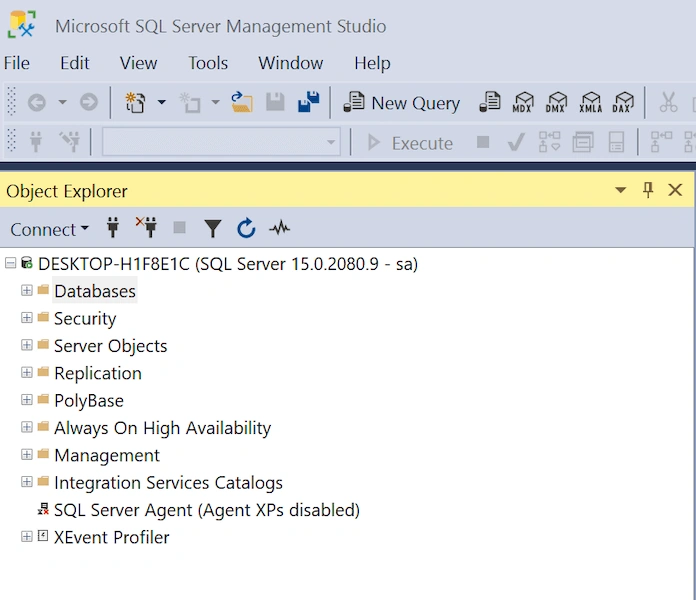Screen dimensions: 696x600
Task: Click the Save All icon
Action: (308, 102)
